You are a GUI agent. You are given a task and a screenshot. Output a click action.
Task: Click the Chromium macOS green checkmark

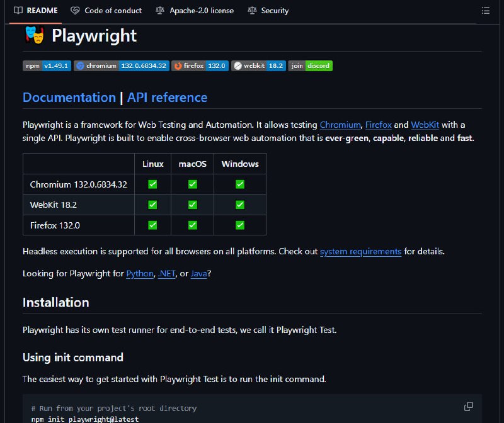[193, 184]
